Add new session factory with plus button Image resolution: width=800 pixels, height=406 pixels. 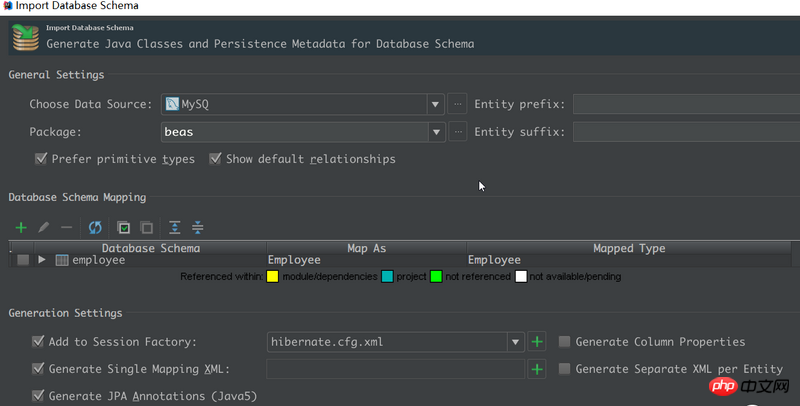point(537,342)
